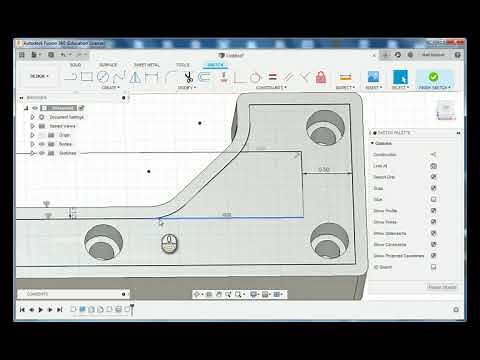Enable the 3D Sketch checkbox
The width and height of the screenshot is (480, 360).
point(433,267)
